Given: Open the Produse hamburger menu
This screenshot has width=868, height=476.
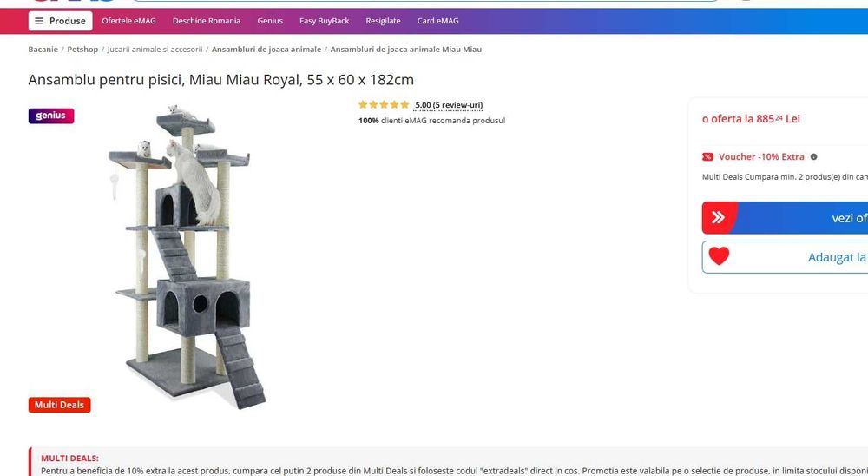Looking at the screenshot, I should click(x=61, y=21).
